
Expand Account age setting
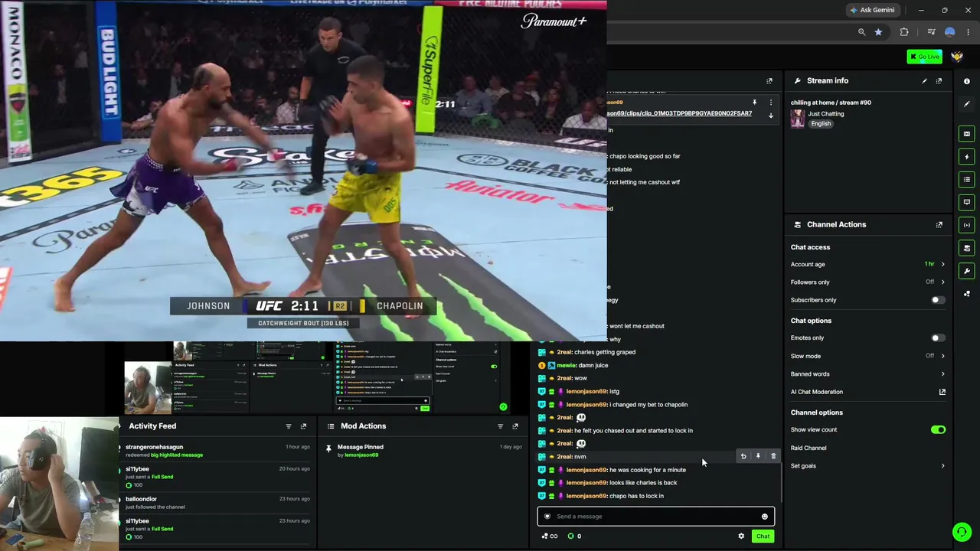point(867,265)
